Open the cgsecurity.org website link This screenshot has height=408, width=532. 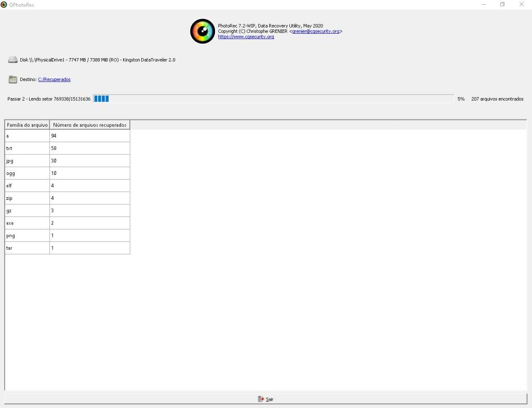(x=246, y=37)
